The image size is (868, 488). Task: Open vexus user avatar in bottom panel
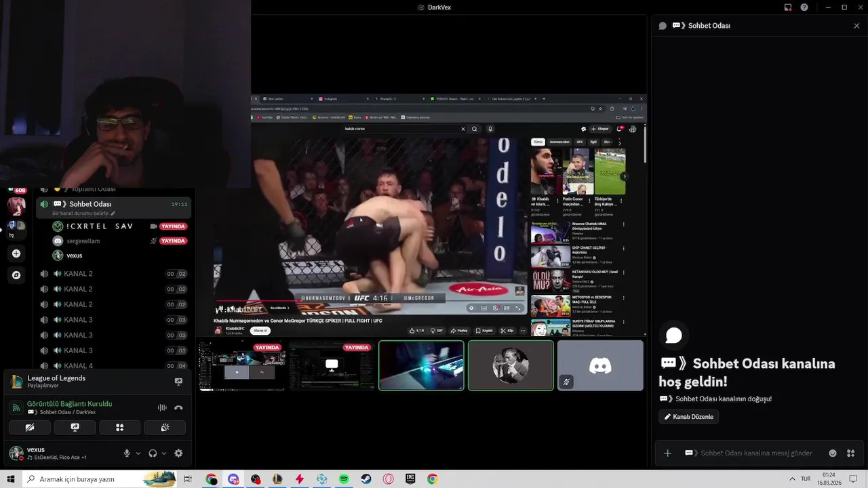(16, 453)
